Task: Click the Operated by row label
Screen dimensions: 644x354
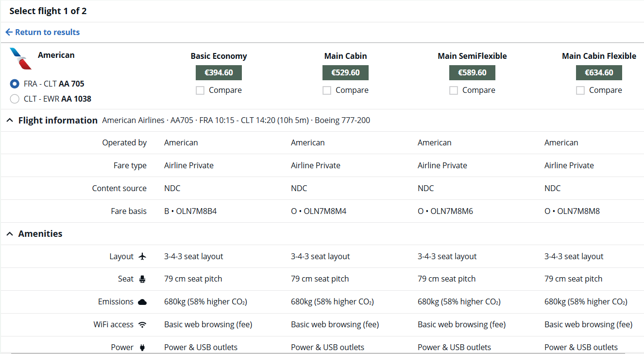Action: point(124,142)
